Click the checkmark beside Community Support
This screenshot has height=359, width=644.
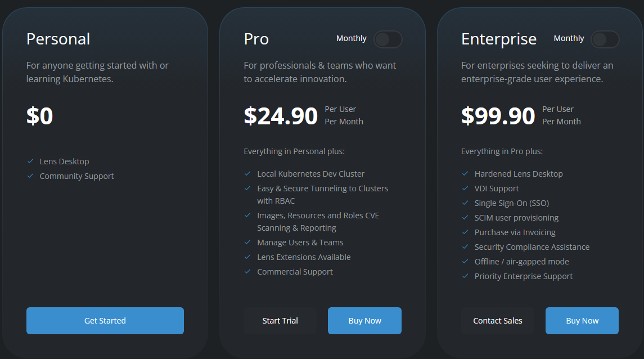click(30, 176)
